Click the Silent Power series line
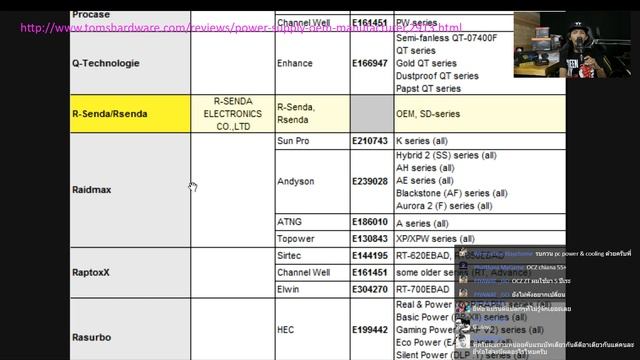 [x=461, y=355]
